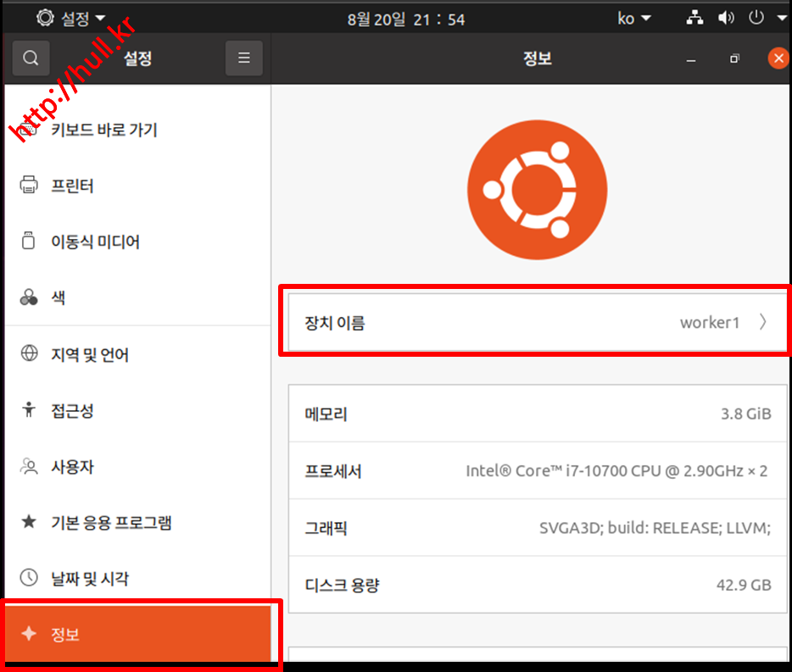The image size is (792, 672).
Task: Click the network icon in top bar
Action: [695, 18]
